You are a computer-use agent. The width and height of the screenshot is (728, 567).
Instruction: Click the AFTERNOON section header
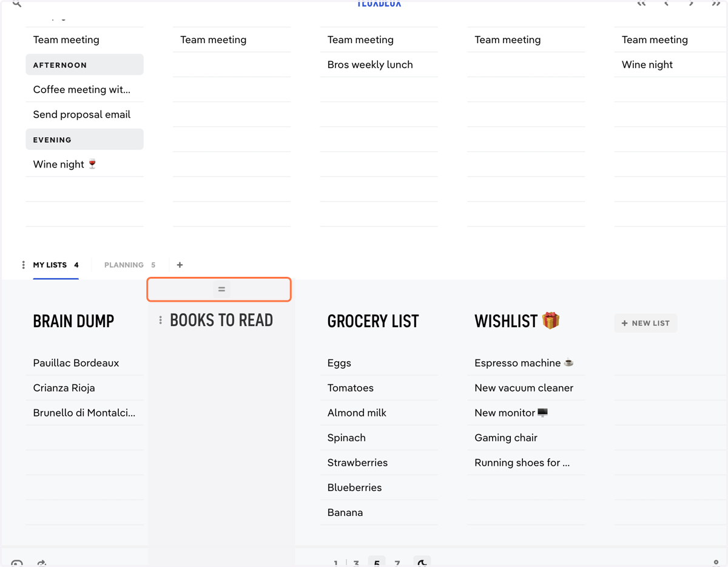(84, 65)
